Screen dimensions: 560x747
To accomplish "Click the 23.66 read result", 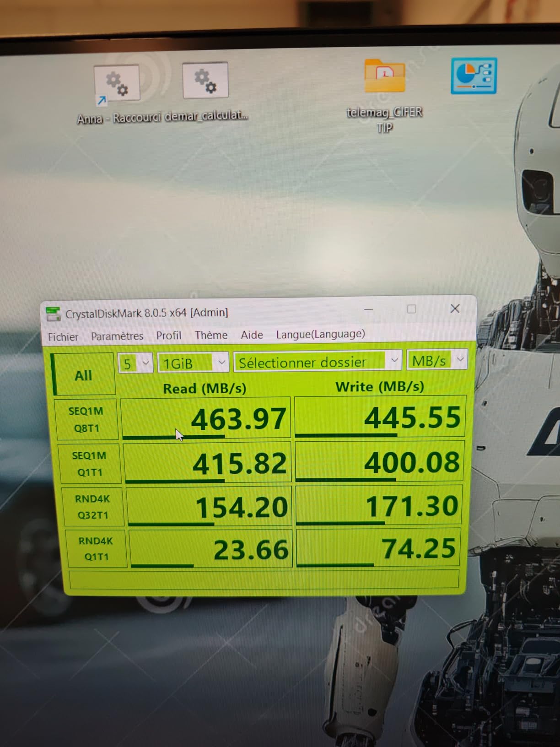I will (x=211, y=548).
